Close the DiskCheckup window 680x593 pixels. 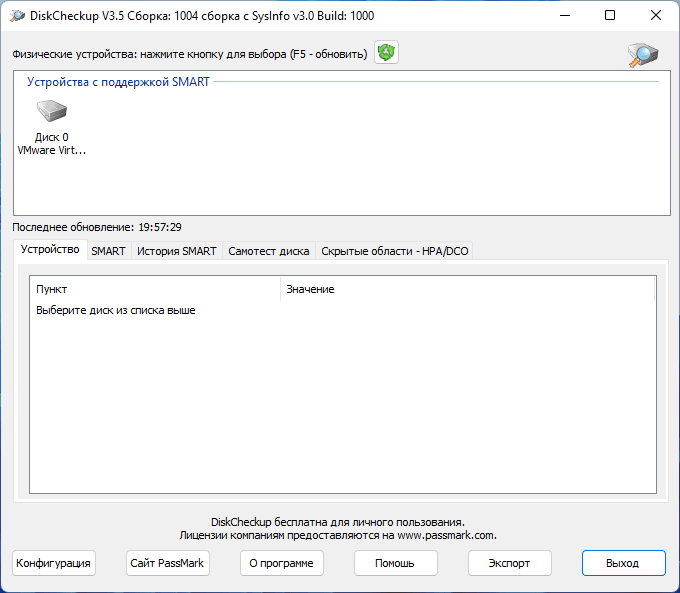click(x=656, y=16)
